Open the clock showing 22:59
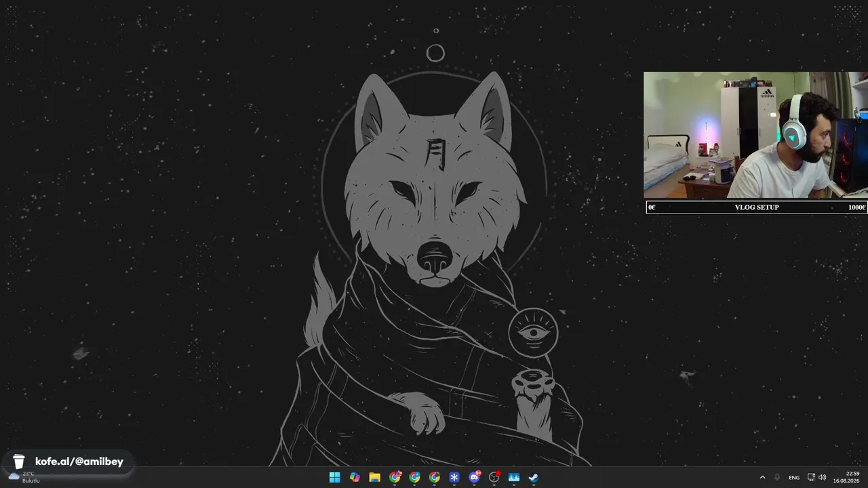The width and height of the screenshot is (868, 488). tap(846, 477)
